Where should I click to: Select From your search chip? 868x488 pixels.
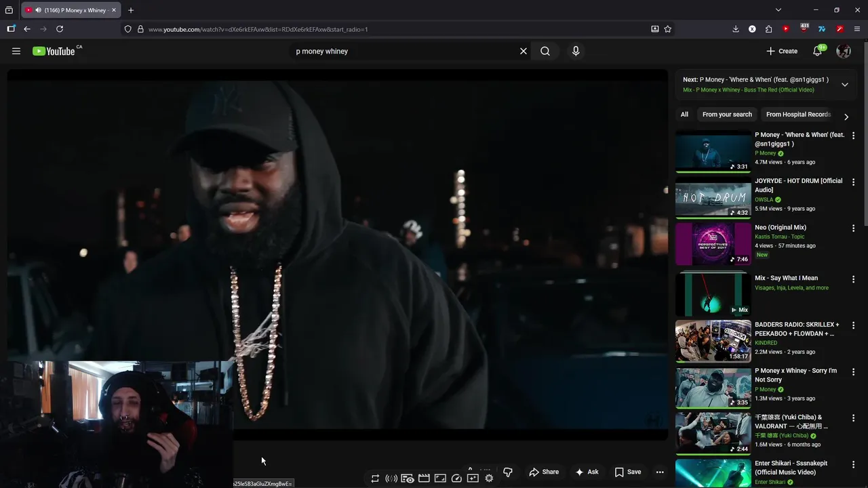click(x=727, y=115)
